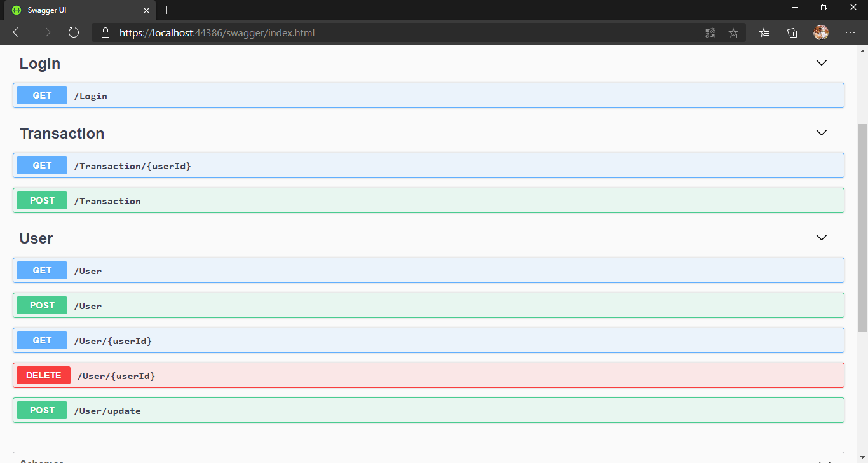The height and width of the screenshot is (463, 868).
Task: Click the browser forward arrow
Action: (x=46, y=32)
